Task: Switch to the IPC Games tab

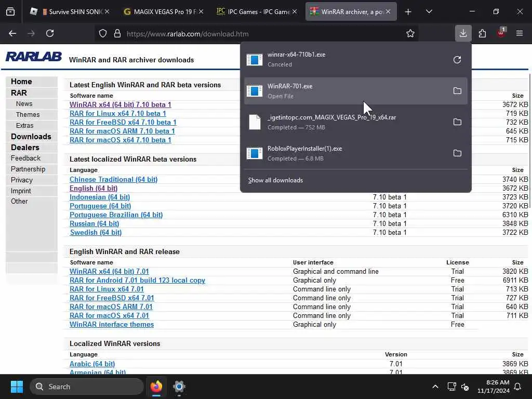Action: point(257,11)
